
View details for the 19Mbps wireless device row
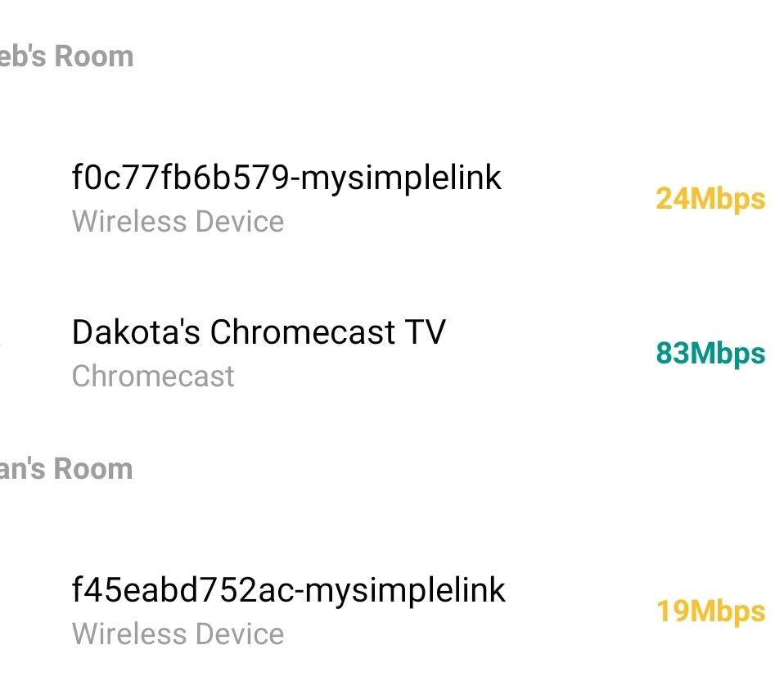tap(393, 611)
